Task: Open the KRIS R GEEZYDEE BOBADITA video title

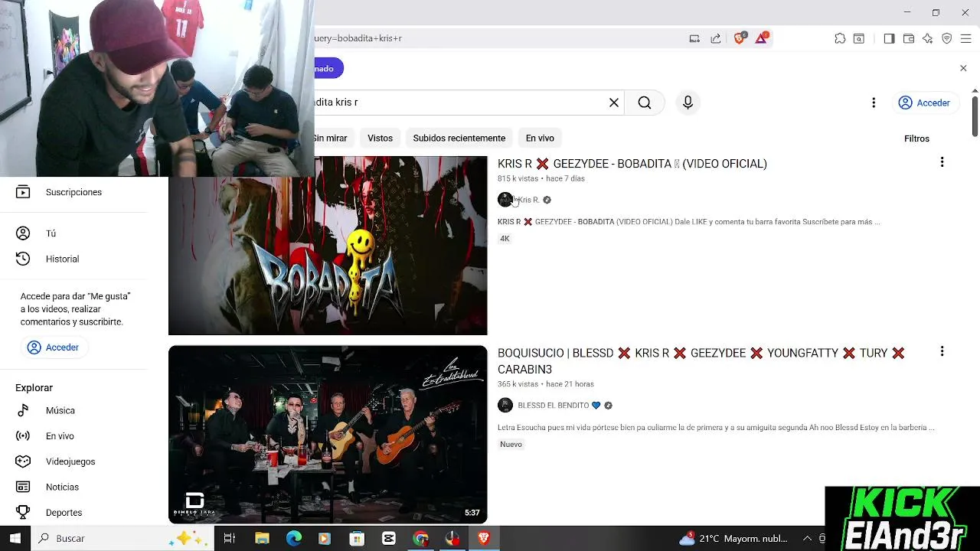Action: coord(632,164)
